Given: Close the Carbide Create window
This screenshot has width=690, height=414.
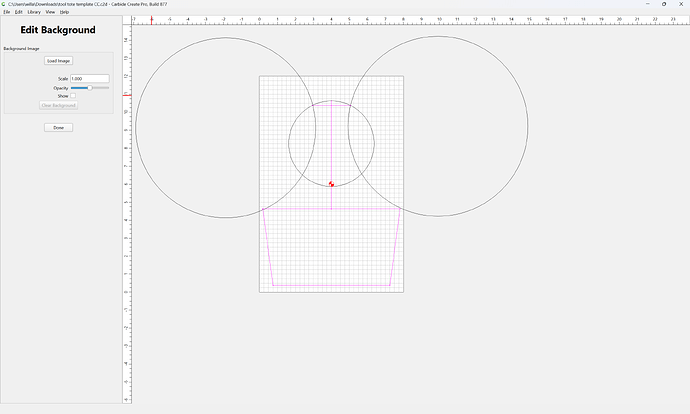Looking at the screenshot, I should pyautogui.click(x=681, y=4).
